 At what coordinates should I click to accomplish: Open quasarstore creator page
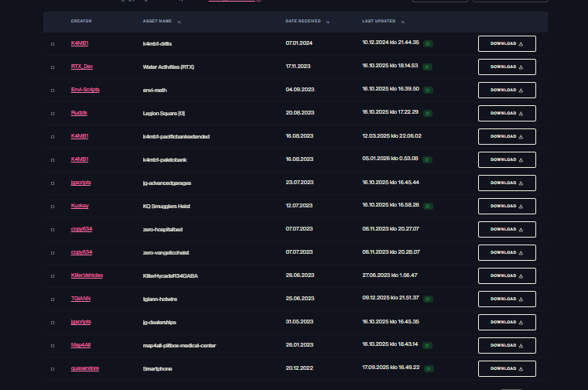pos(85,368)
